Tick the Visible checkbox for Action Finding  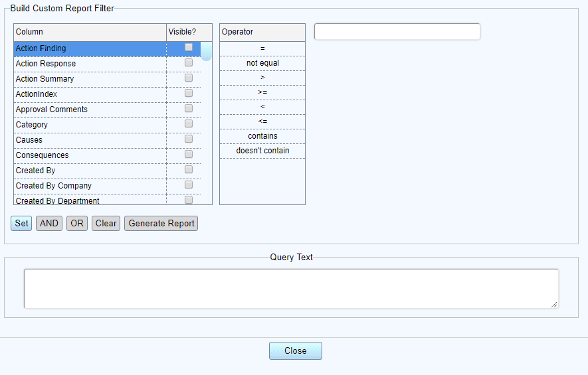tap(189, 47)
